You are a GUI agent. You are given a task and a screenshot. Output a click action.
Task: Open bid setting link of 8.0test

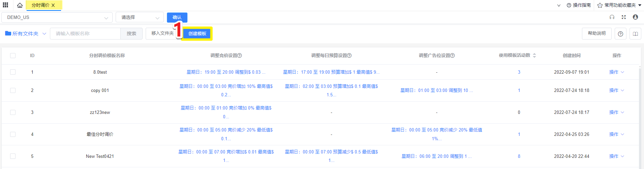coord(226,72)
